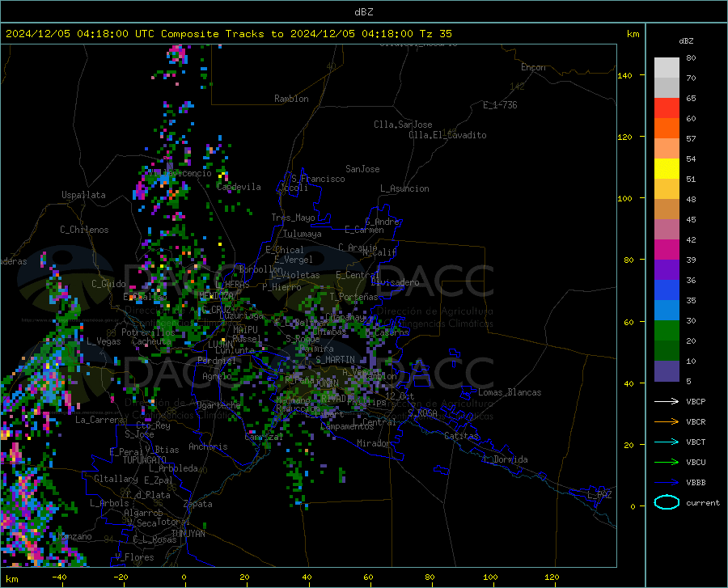Click the L_PAZ place label

point(599,495)
